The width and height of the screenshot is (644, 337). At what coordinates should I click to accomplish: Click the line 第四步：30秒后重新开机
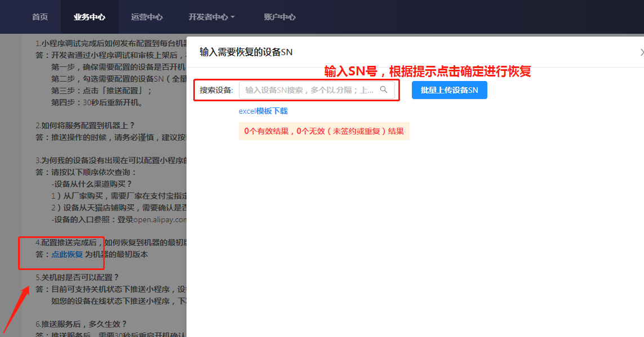tap(97, 102)
